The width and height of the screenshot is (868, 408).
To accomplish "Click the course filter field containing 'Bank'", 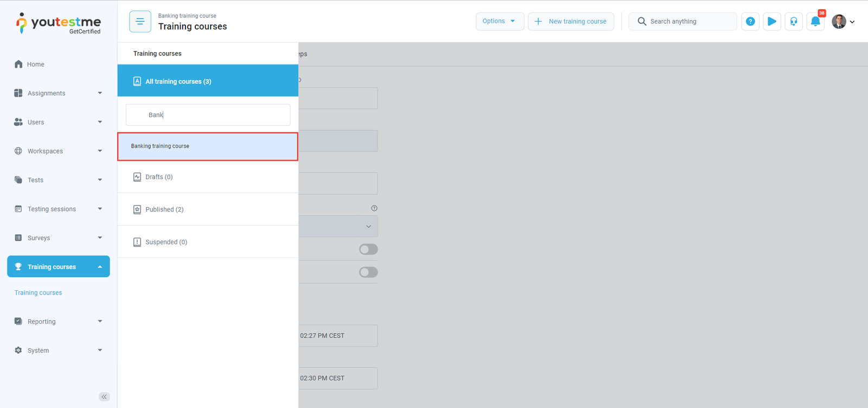I will coord(208,115).
